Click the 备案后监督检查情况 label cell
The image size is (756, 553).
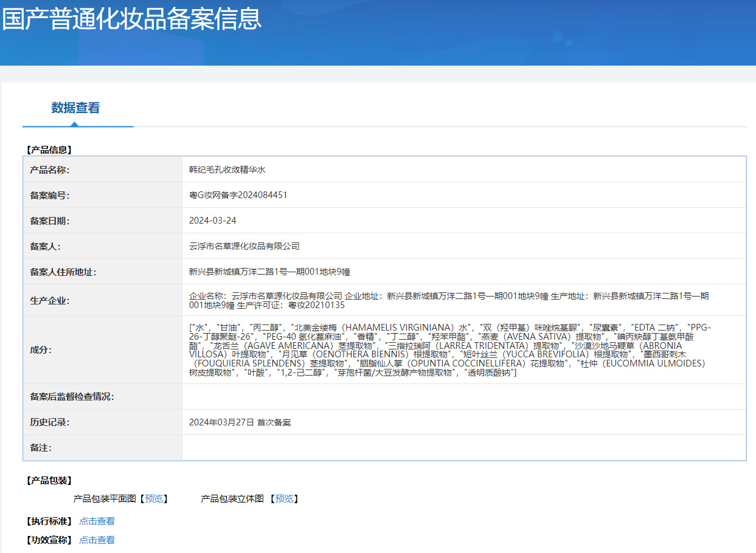tap(103, 397)
